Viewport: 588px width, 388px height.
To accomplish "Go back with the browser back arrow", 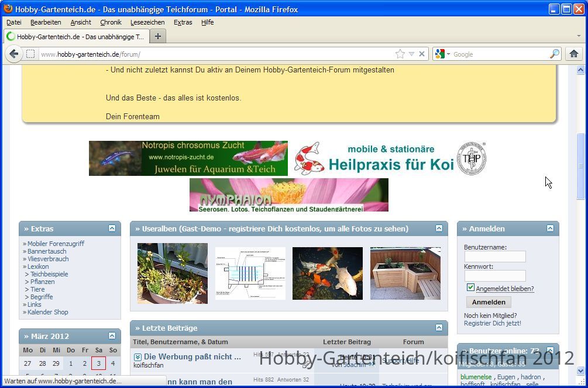I will point(13,54).
